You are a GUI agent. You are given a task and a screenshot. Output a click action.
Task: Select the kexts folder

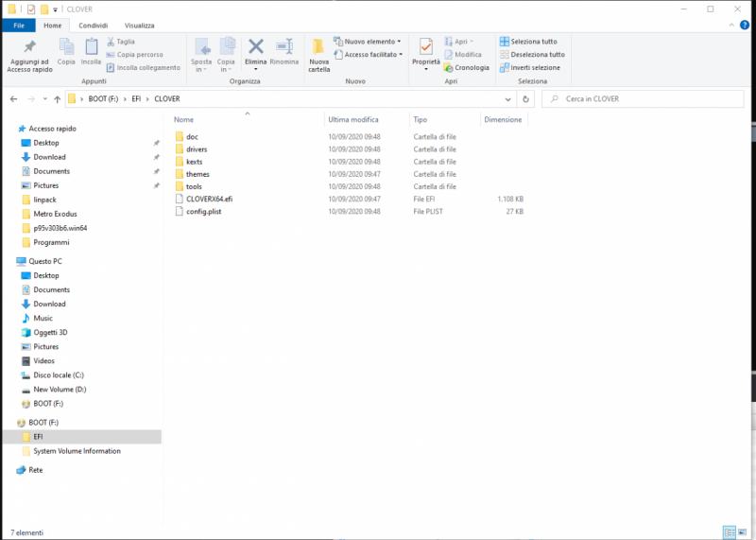194,162
